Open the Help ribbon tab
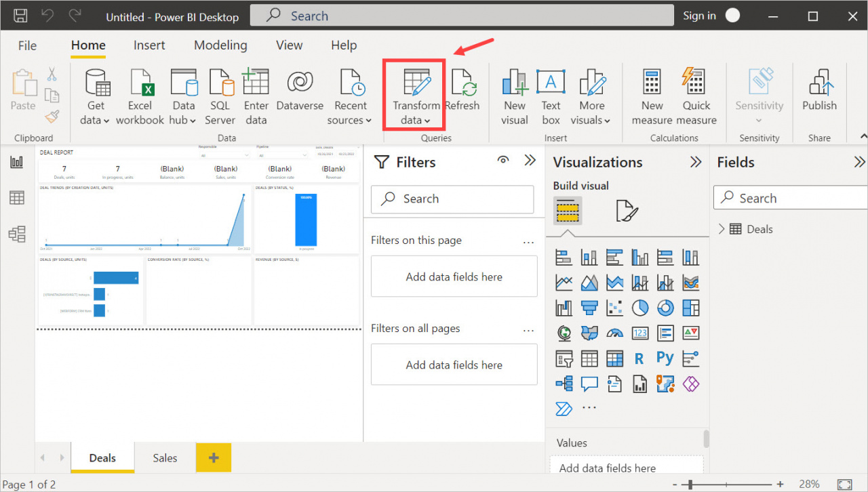This screenshot has height=492, width=868. point(344,45)
